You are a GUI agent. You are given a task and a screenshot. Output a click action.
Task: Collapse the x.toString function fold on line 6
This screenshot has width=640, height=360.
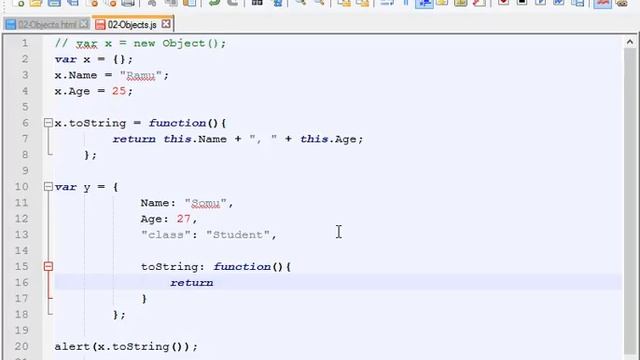point(48,123)
